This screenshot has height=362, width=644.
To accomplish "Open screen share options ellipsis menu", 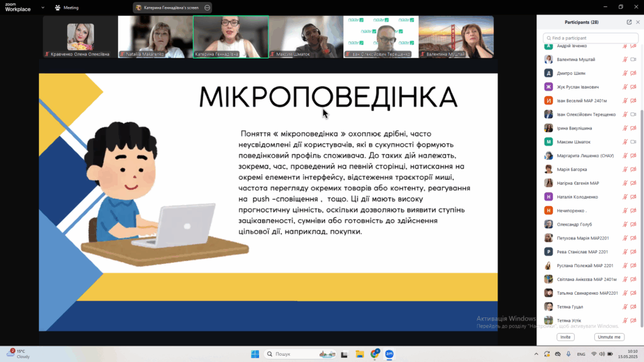I will 207,8.
